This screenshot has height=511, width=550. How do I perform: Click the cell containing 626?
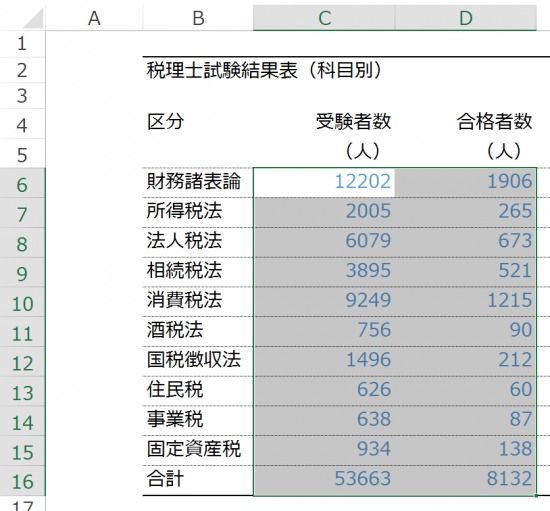(324, 392)
